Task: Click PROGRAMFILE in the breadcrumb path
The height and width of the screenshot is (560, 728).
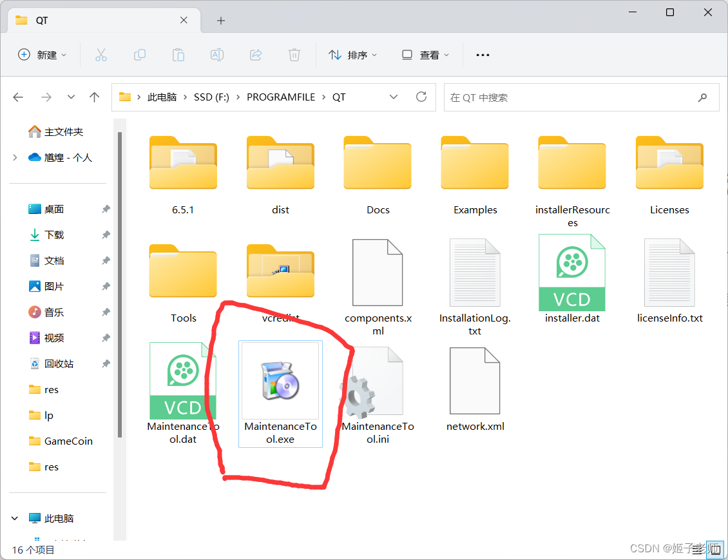Action: 281,97
